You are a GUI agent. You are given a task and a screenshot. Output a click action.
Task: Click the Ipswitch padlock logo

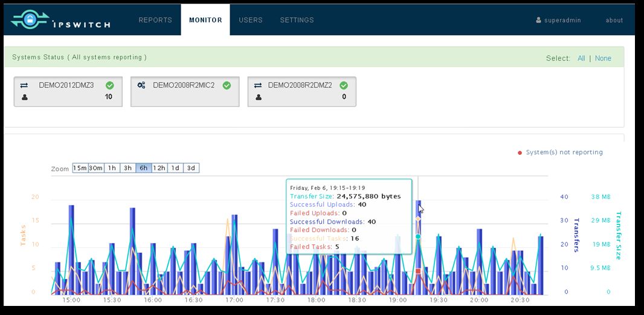pos(29,20)
